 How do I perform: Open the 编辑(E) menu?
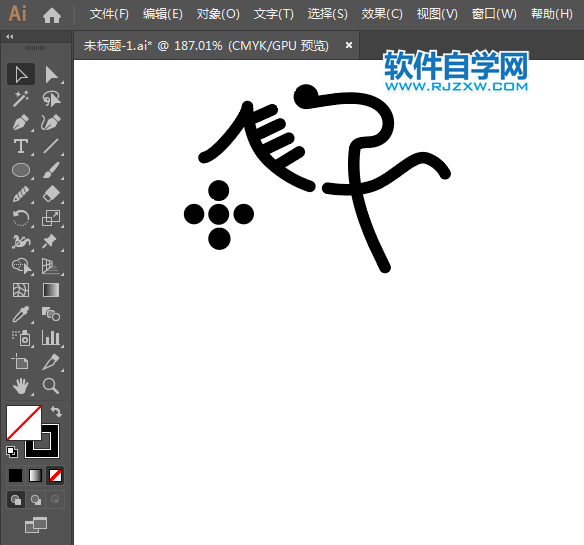(x=163, y=15)
